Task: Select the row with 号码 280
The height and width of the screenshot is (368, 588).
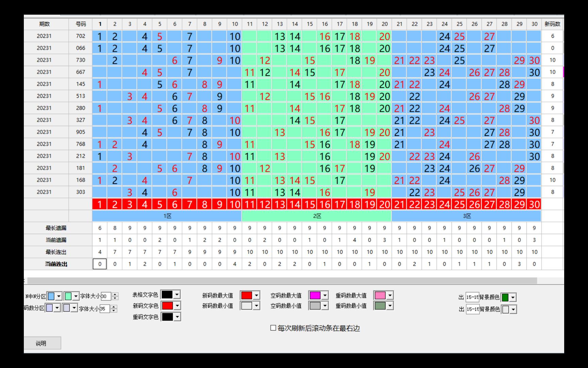Action: pos(294,108)
